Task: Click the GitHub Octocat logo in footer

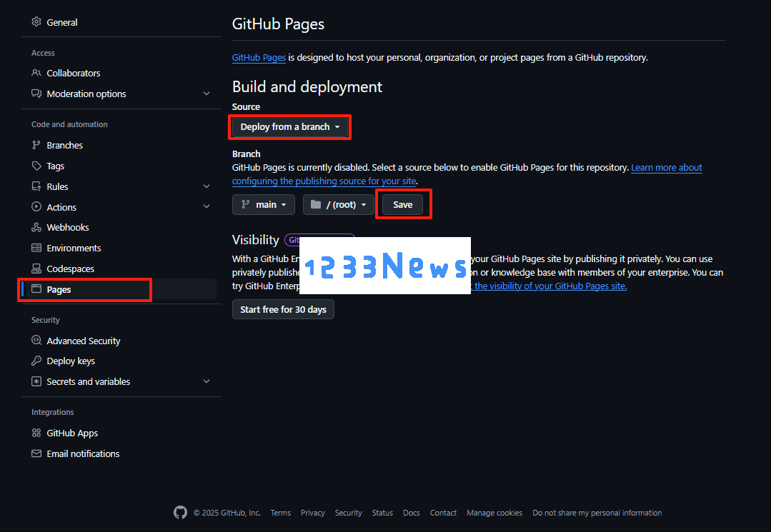Action: (181, 512)
